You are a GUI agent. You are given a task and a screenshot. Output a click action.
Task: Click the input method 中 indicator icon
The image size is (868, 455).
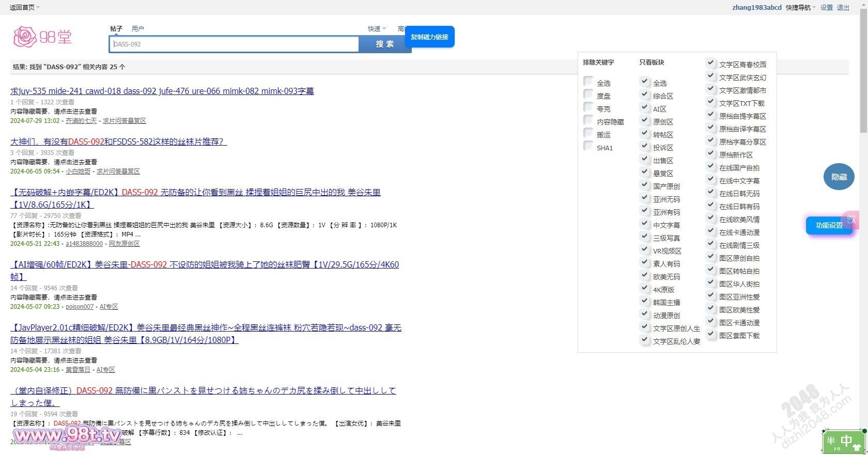[x=844, y=442]
